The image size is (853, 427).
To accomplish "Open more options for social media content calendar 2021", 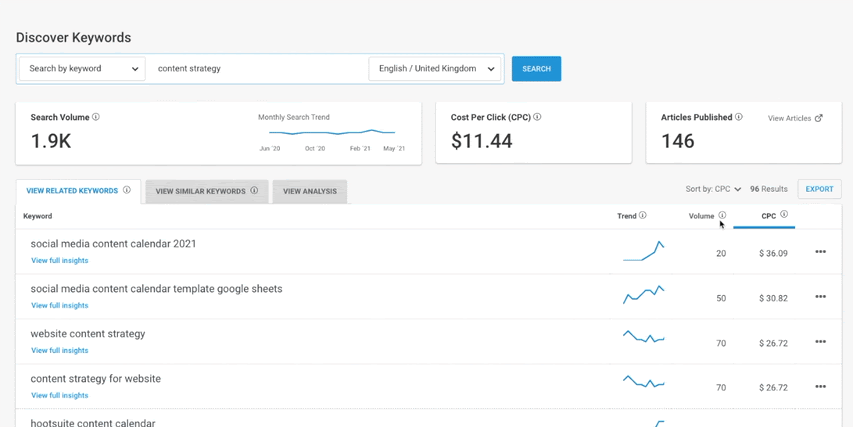I will coord(820,252).
